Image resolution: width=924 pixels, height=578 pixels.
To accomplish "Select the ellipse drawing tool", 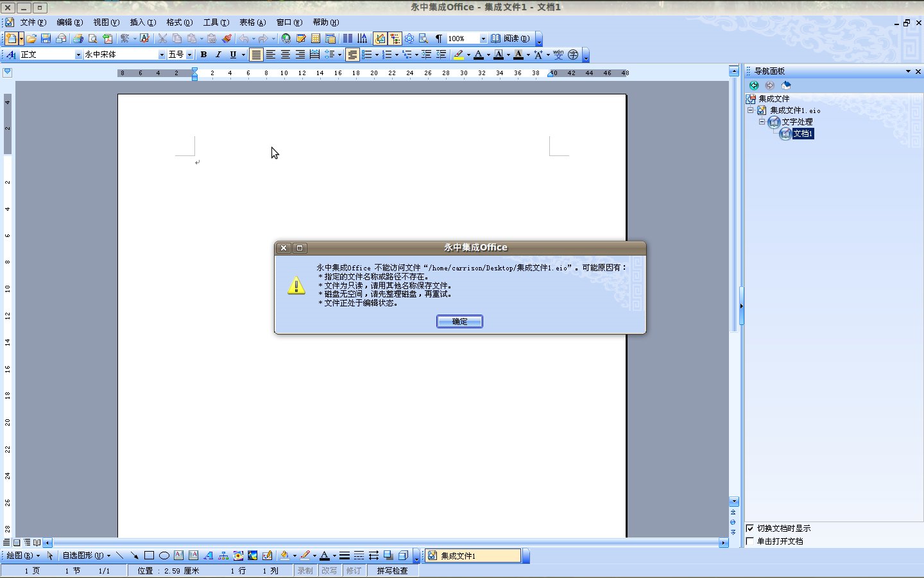I will (164, 556).
